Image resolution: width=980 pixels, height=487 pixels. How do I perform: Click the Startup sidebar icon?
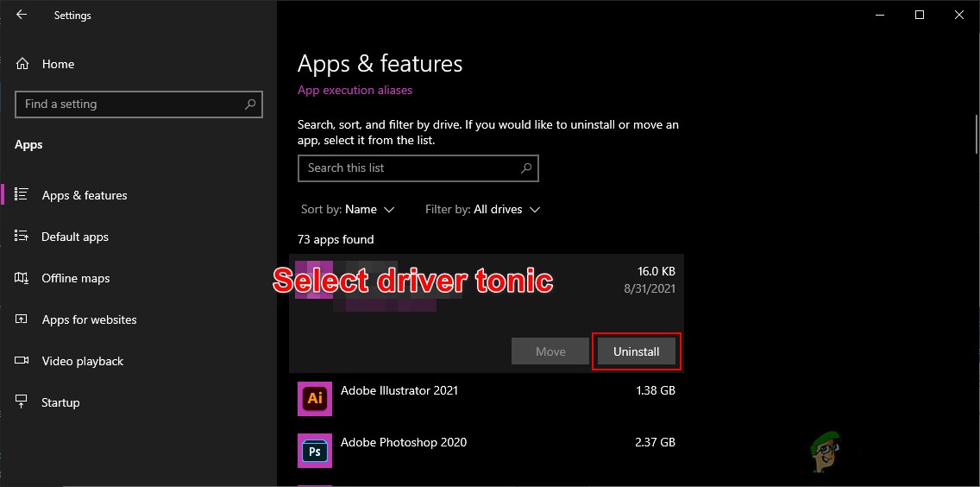[x=22, y=402]
